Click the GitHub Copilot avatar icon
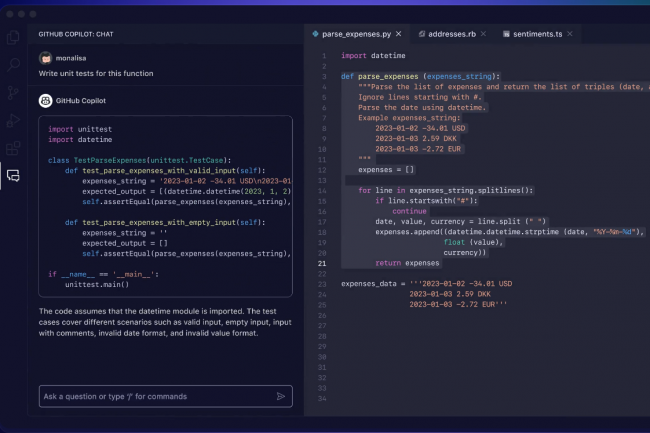The width and height of the screenshot is (650, 433). 45,100
